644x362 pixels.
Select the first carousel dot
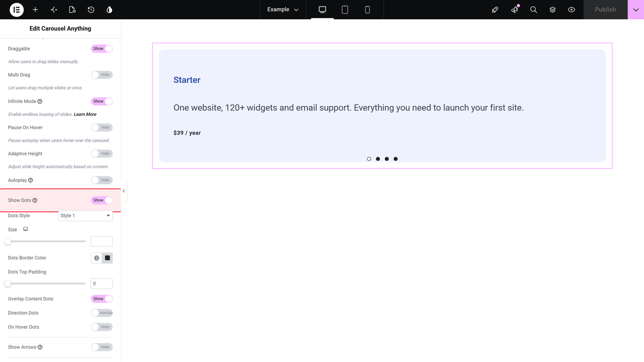[x=369, y=159]
